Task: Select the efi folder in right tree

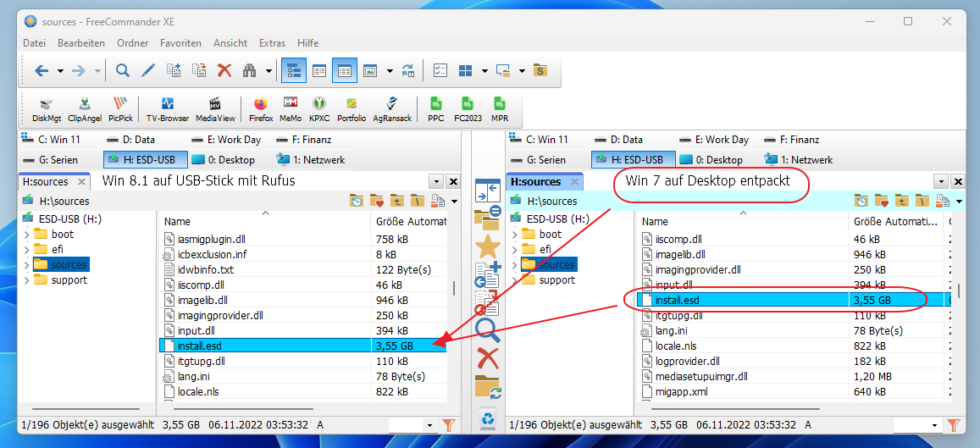Action: point(545,249)
